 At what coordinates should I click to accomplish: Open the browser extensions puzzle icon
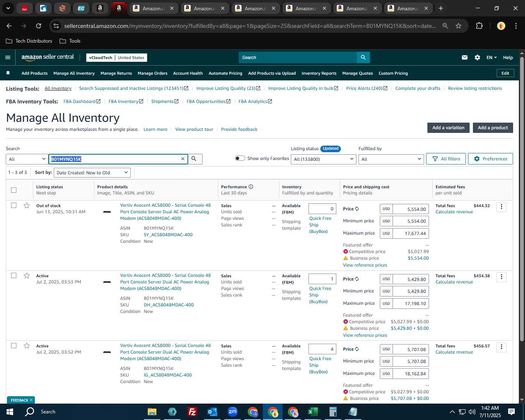[x=479, y=26]
